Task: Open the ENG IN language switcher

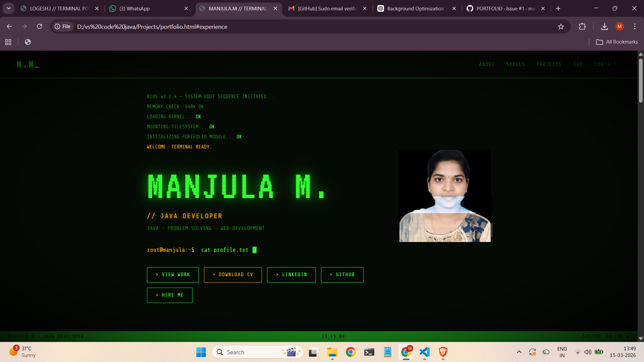Action: pyautogui.click(x=562, y=352)
